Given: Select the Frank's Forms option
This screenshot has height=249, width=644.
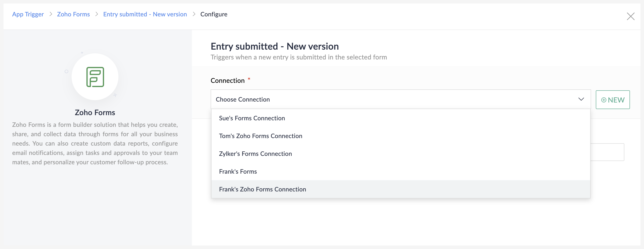Looking at the screenshot, I should pyautogui.click(x=238, y=172).
